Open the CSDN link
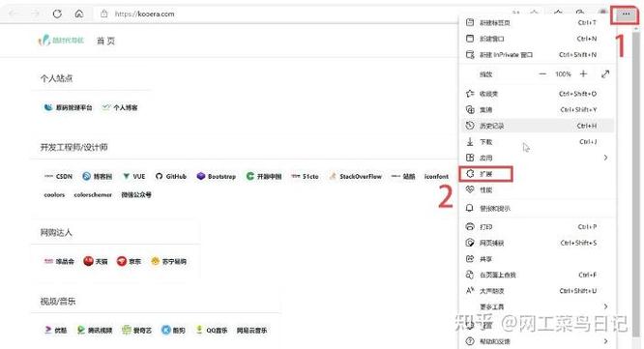 click(58, 176)
